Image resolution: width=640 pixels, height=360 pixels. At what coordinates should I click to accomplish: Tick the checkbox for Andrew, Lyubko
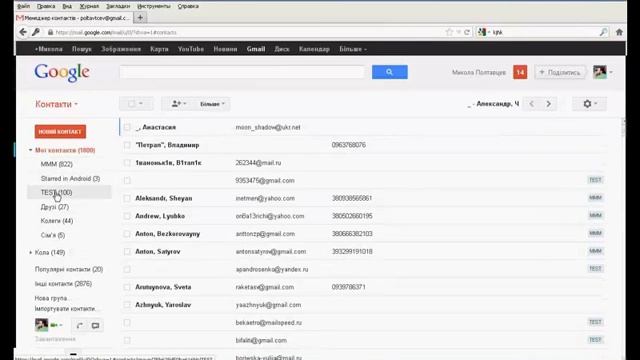click(x=127, y=216)
